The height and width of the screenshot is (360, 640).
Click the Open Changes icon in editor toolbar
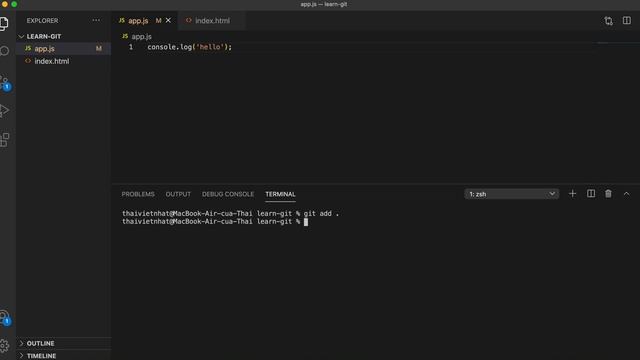click(x=609, y=21)
